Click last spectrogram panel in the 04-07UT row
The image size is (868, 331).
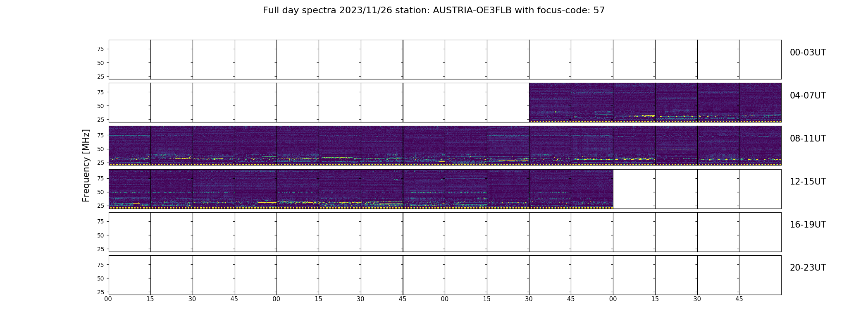(760, 103)
